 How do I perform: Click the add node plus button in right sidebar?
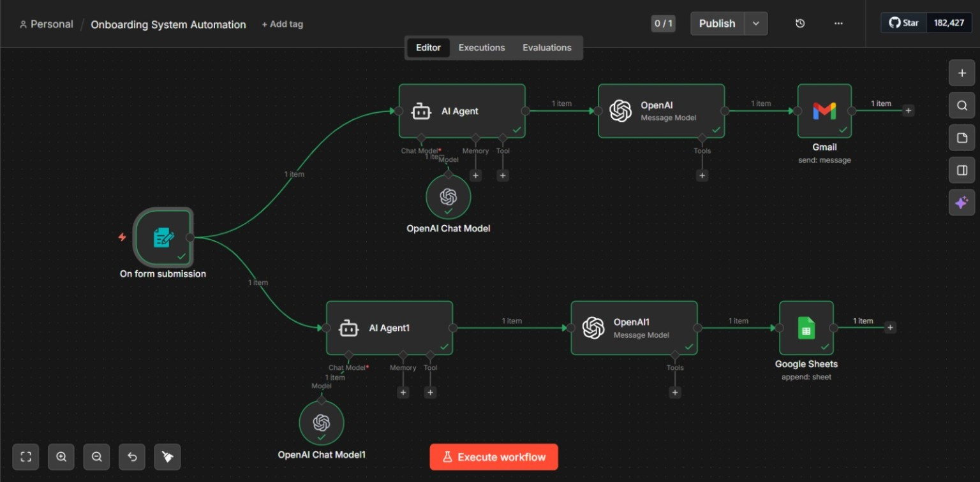[x=961, y=73]
